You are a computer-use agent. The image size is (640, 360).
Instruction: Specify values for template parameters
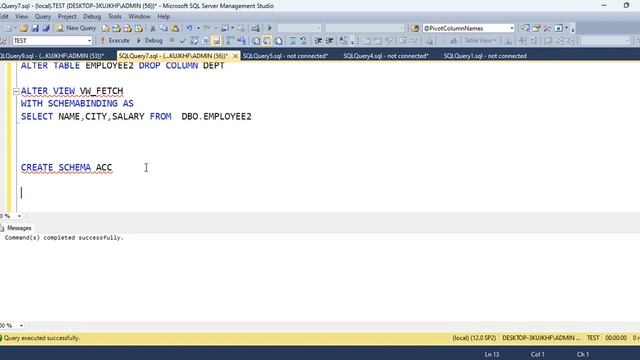[x=343, y=40]
